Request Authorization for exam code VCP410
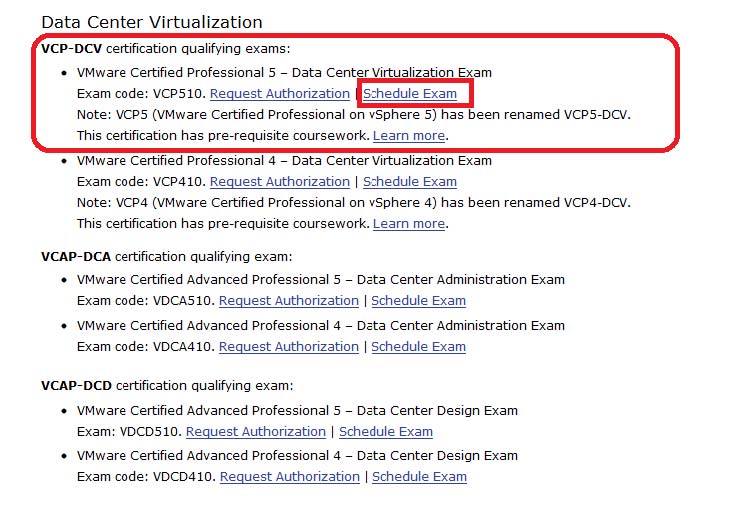The width and height of the screenshot is (744, 526). pyautogui.click(x=280, y=182)
